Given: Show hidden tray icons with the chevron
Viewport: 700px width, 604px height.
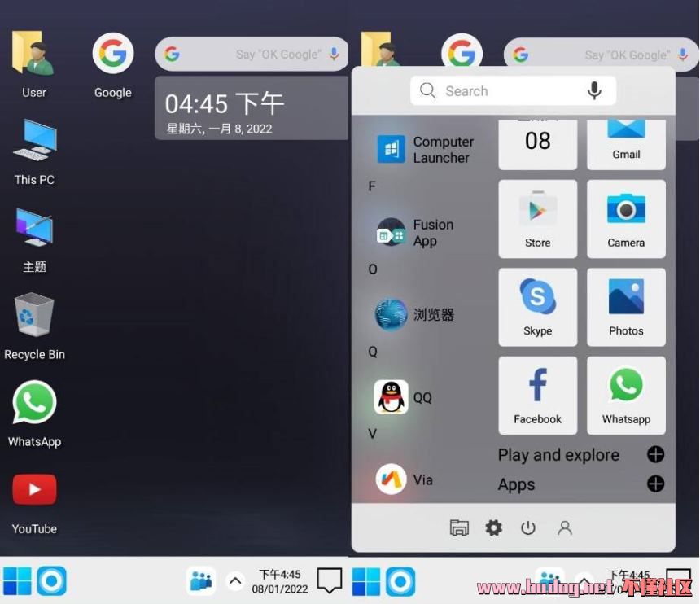Looking at the screenshot, I should tap(235, 581).
